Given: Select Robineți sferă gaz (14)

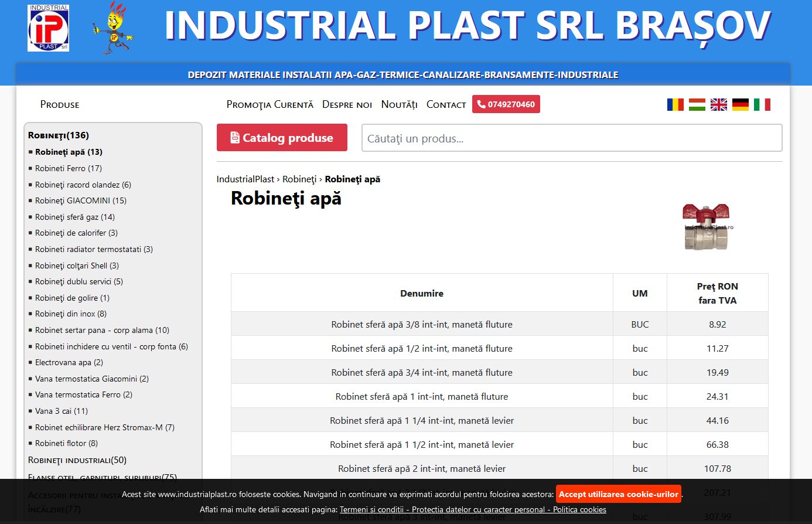Looking at the screenshot, I should click(75, 217).
